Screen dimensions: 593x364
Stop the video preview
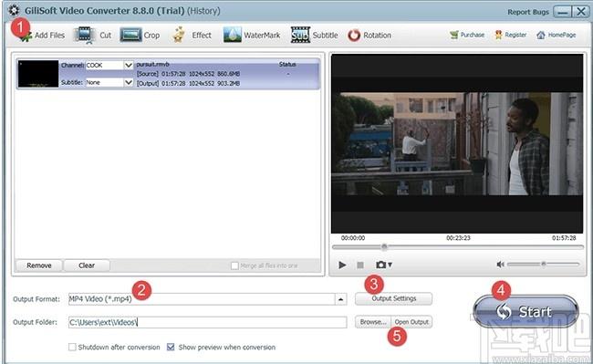tap(360, 265)
